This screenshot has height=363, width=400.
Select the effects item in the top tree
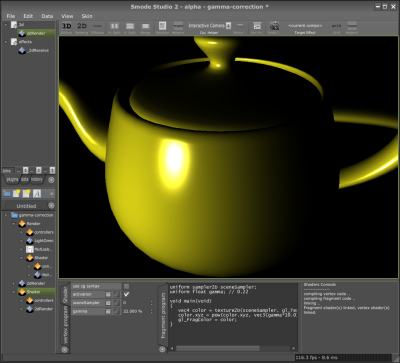point(26,42)
